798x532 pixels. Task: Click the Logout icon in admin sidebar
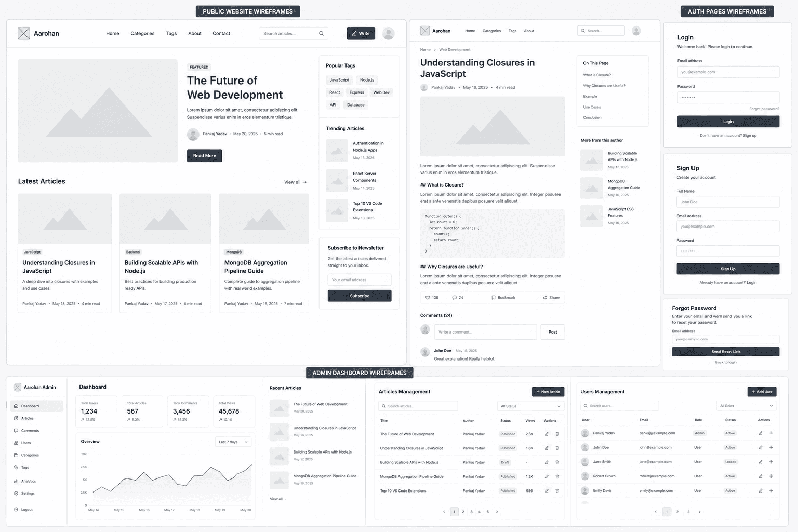[x=16, y=510]
